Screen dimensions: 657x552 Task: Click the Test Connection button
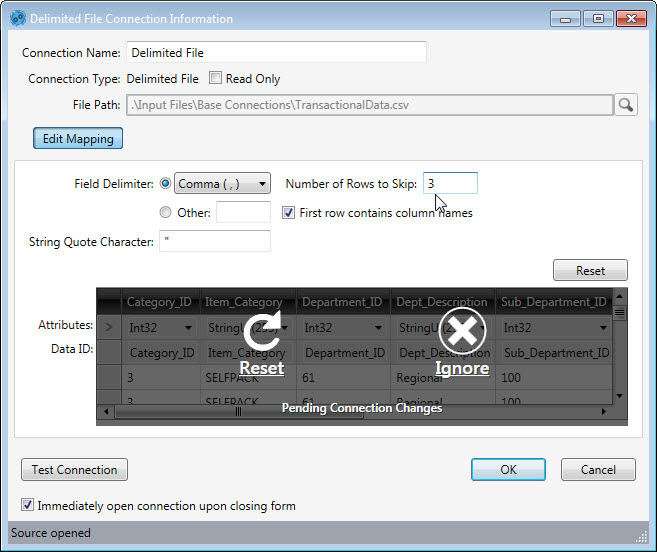point(75,469)
